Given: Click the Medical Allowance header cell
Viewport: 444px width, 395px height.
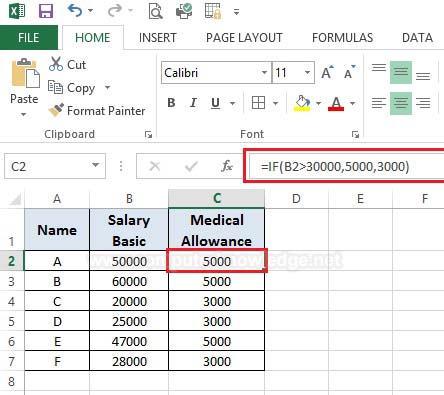Looking at the screenshot, I should pyautogui.click(x=217, y=230).
